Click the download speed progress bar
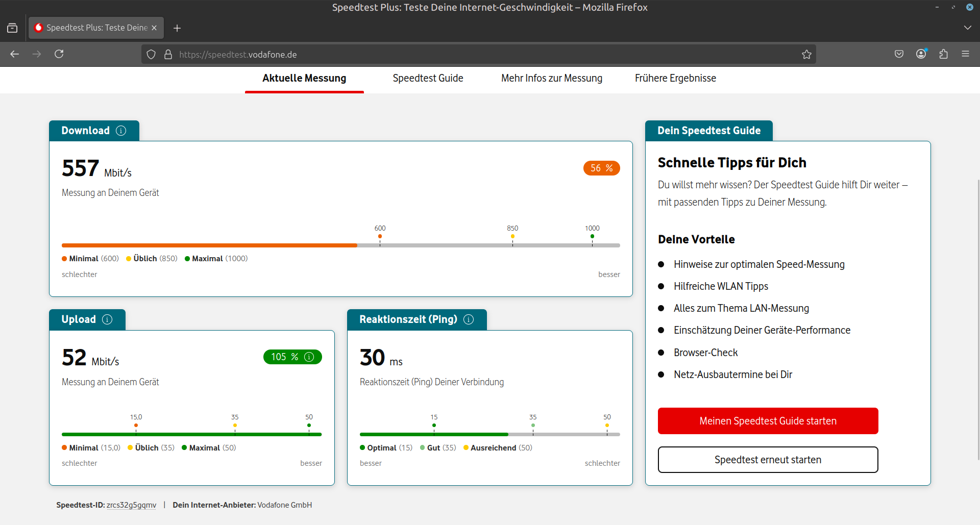980x525 pixels. (x=341, y=245)
